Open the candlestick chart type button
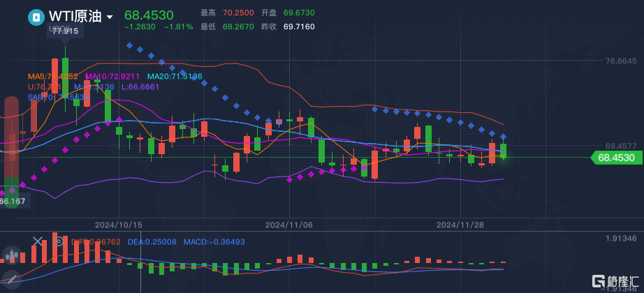This screenshot has width=644, height=293. pyautogui.click(x=11, y=255)
